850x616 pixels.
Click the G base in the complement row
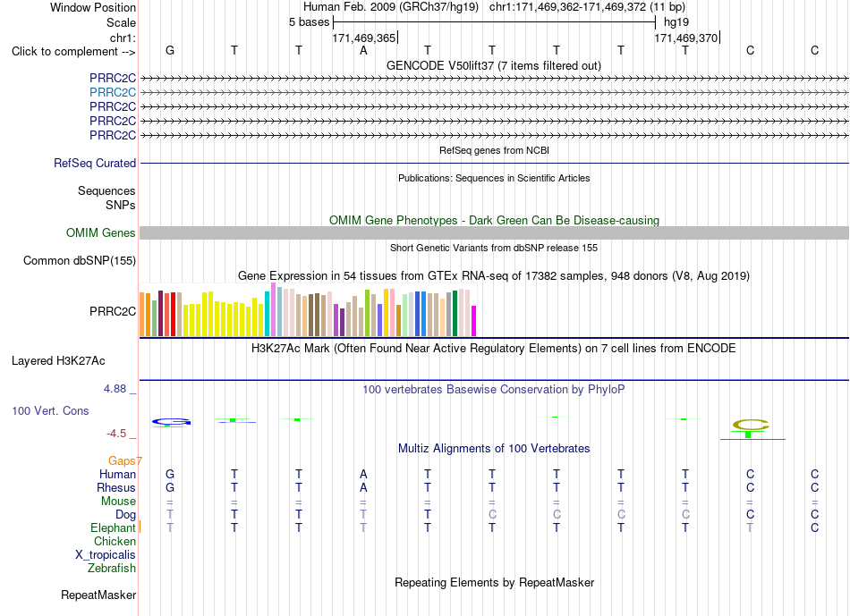[x=170, y=50]
